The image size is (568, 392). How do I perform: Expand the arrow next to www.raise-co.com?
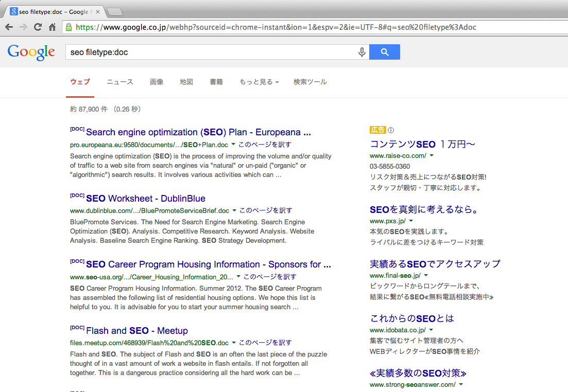click(x=432, y=156)
